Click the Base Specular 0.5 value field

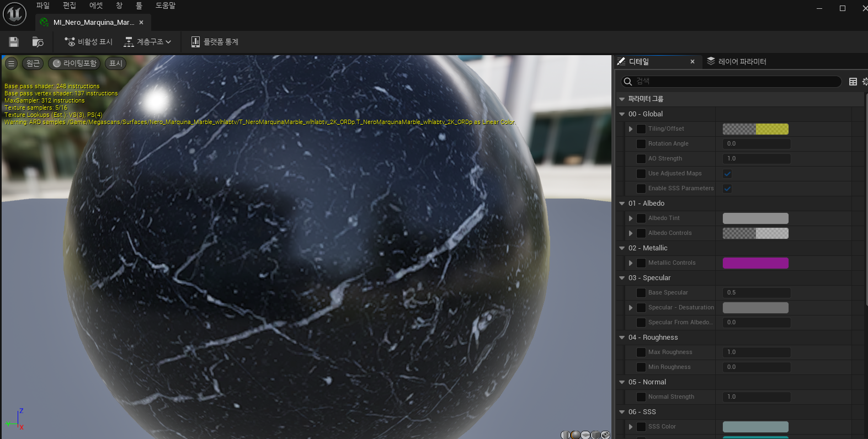click(x=757, y=293)
